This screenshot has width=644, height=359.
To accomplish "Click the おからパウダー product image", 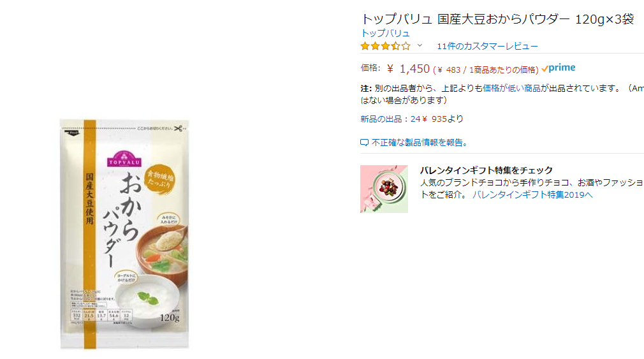I will coord(124,234).
